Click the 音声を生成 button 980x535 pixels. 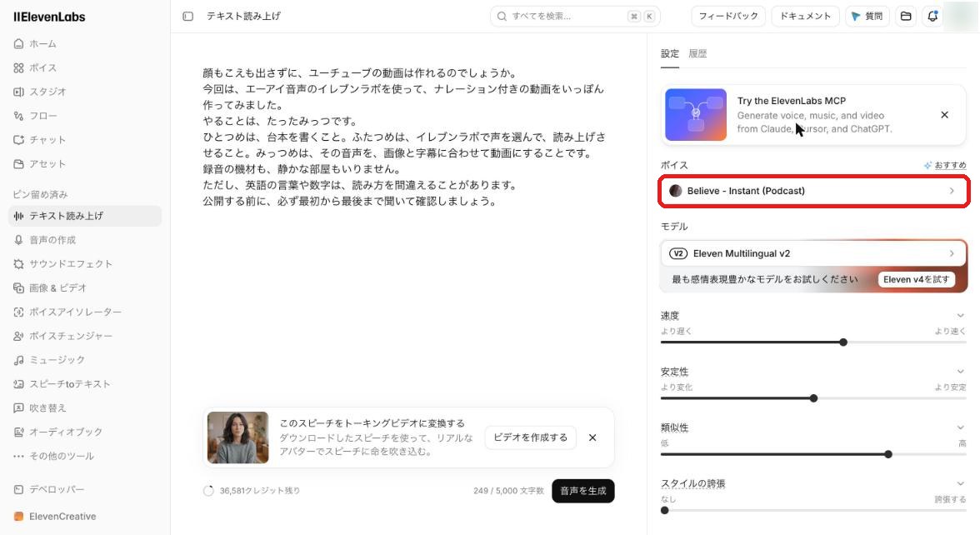pos(583,491)
